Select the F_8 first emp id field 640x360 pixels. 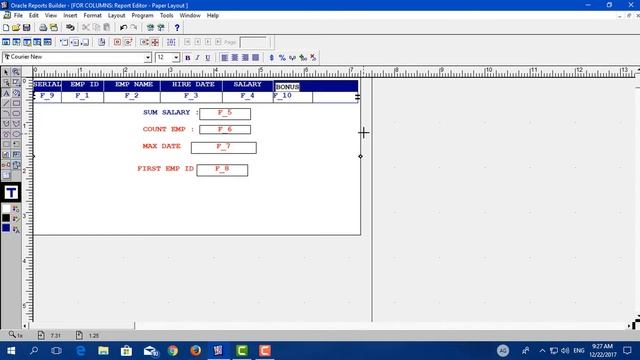pos(222,170)
